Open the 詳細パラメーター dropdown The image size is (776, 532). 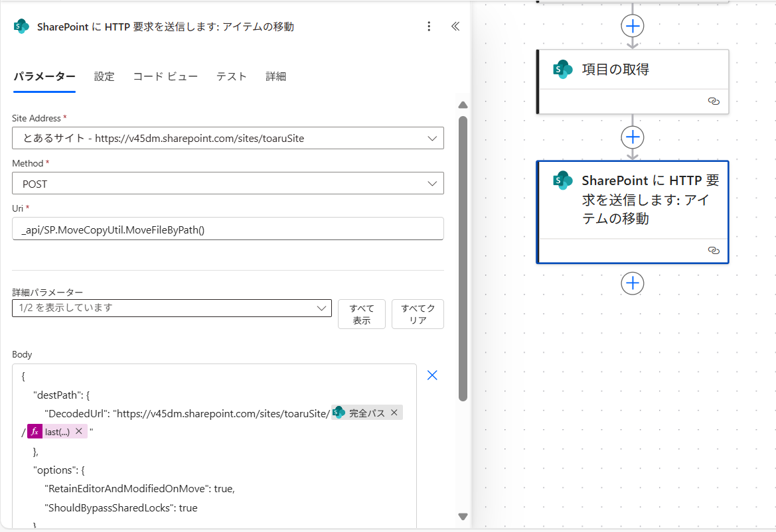coord(172,308)
